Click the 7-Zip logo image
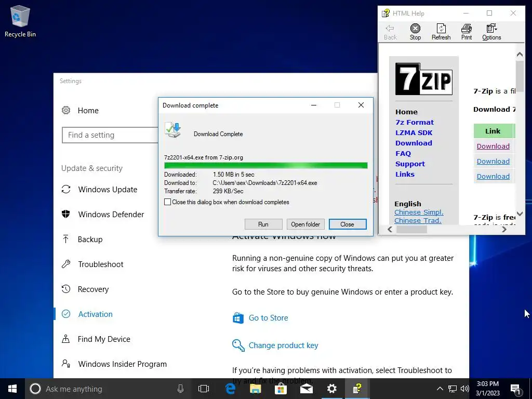This screenshot has height=399, width=532. click(x=424, y=79)
